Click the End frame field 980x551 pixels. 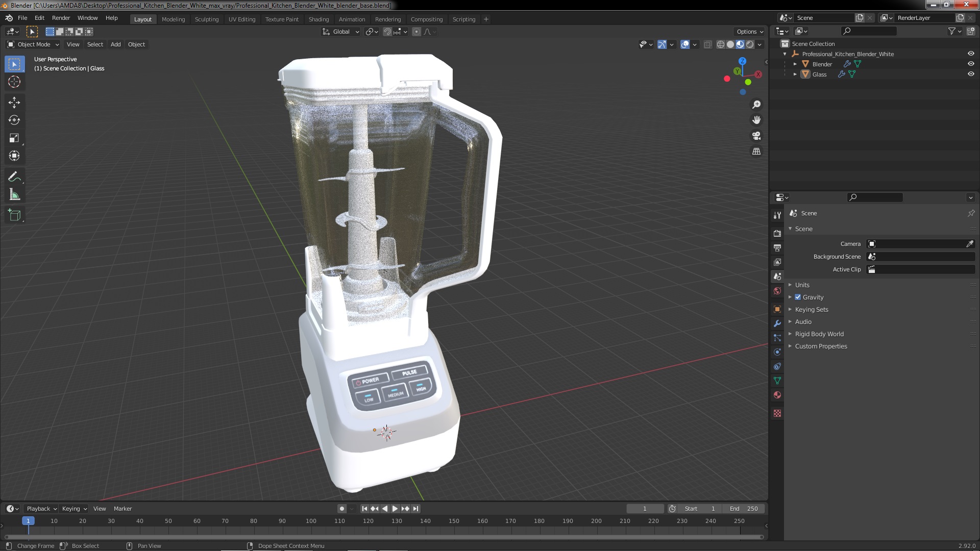coord(744,509)
